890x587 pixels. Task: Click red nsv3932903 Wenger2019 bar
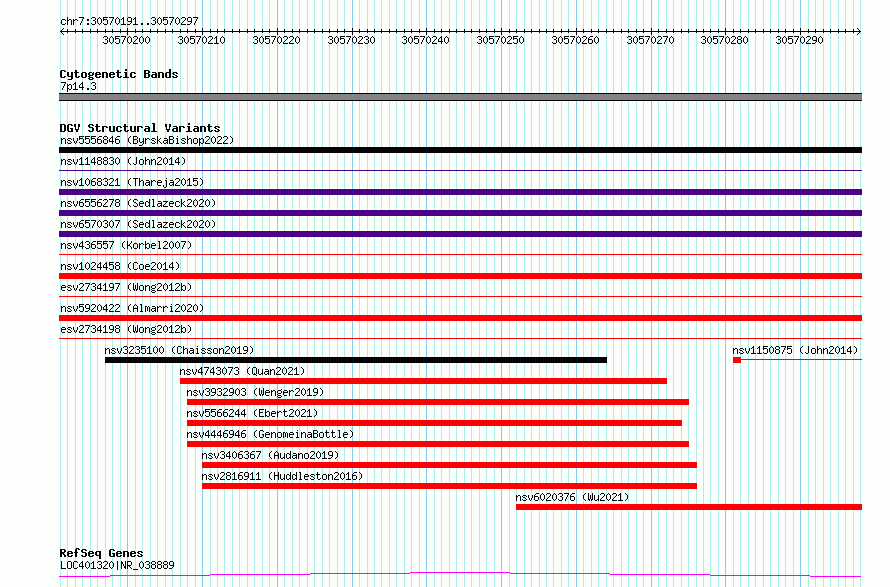click(x=438, y=402)
